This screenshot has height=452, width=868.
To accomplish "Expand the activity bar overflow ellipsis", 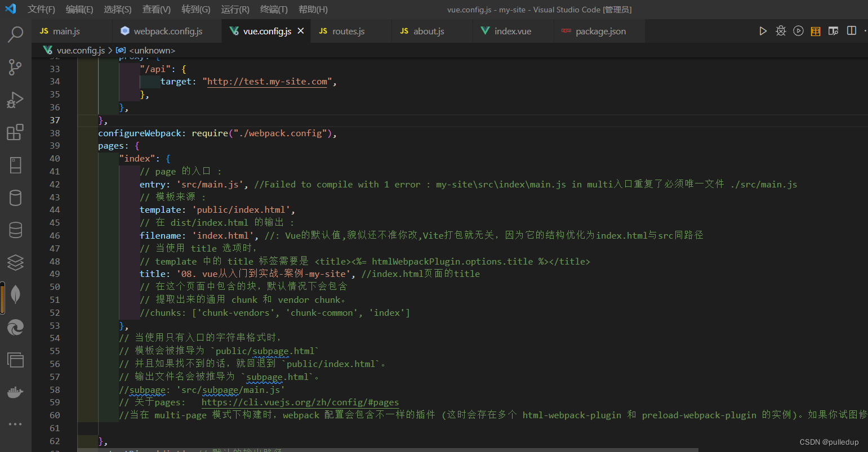I will point(15,424).
